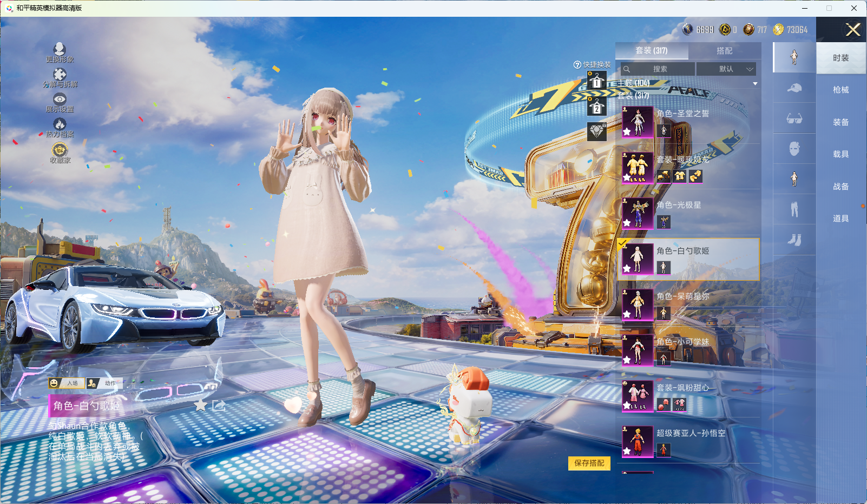The image size is (867, 504).
Task: Select the glasses category icon
Action: click(794, 118)
